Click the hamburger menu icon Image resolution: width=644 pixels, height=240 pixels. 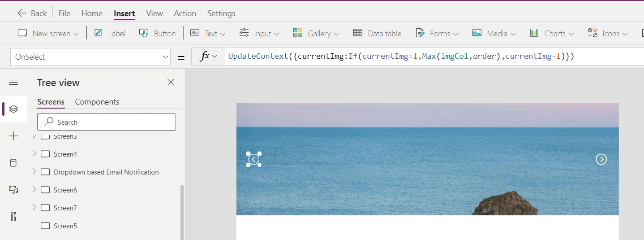13,82
